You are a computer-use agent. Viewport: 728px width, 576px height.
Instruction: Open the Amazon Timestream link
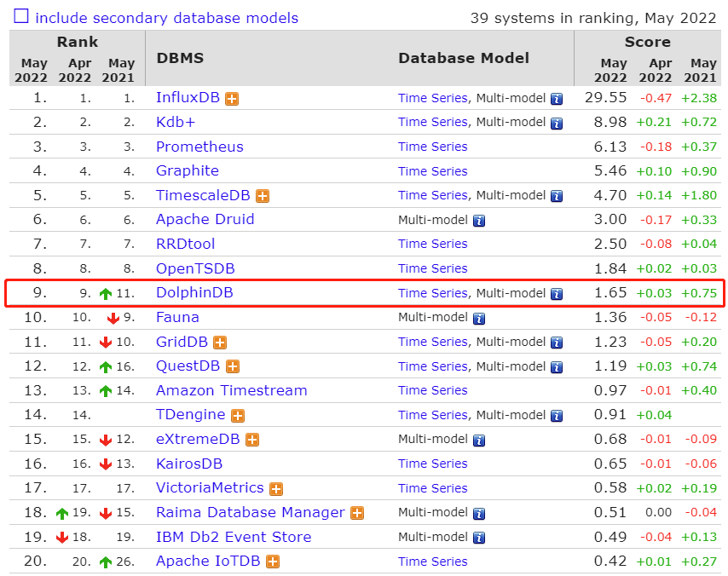[x=232, y=391]
